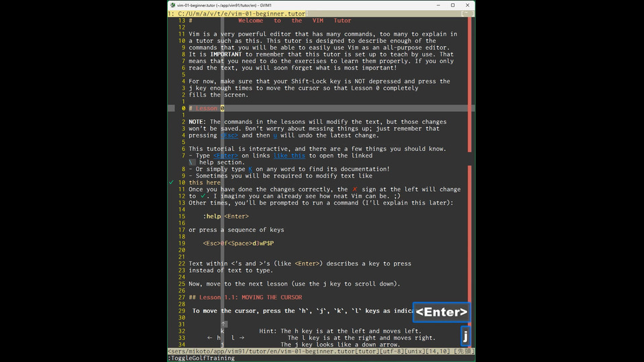Click "Other times, you'll be prompted" line
Viewport: 644px width, 362px height.
click(x=321, y=202)
